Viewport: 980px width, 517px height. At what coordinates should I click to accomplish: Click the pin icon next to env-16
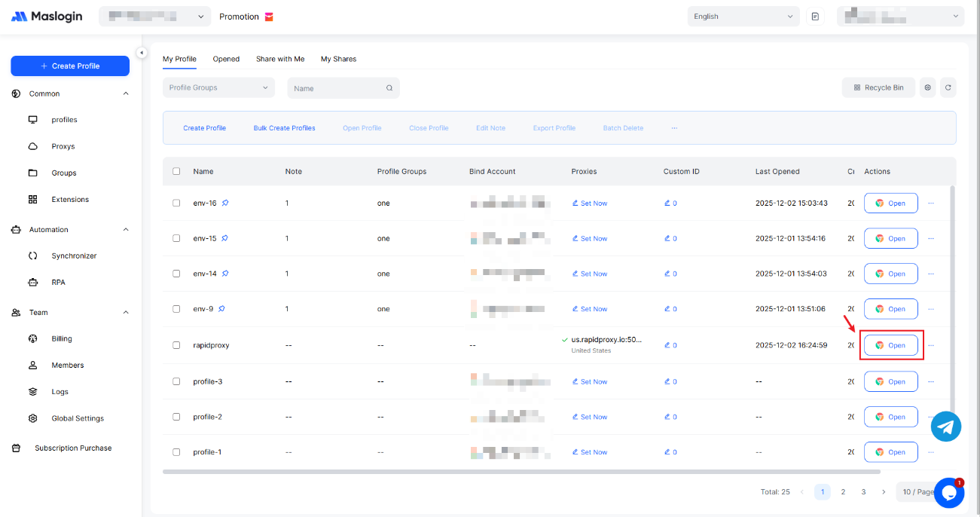225,203
